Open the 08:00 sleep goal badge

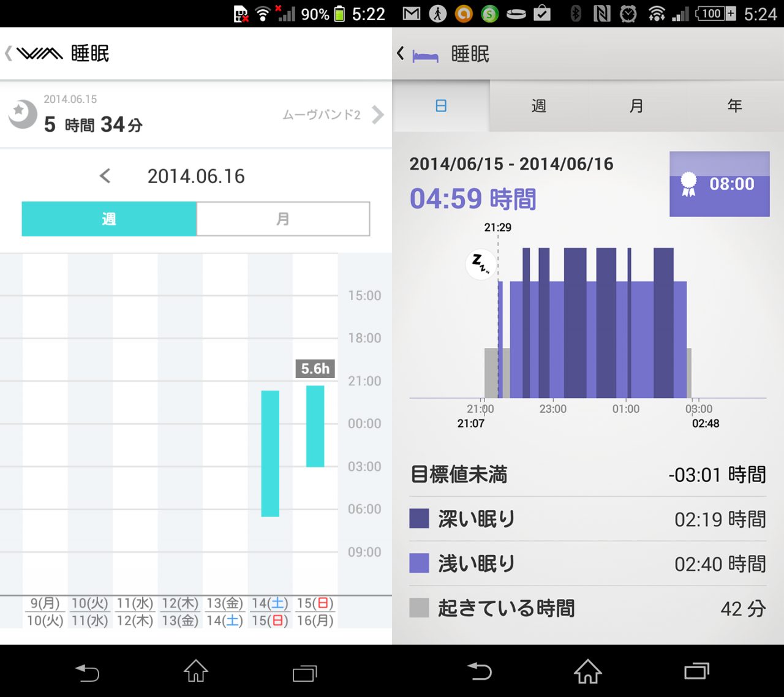tap(720, 184)
